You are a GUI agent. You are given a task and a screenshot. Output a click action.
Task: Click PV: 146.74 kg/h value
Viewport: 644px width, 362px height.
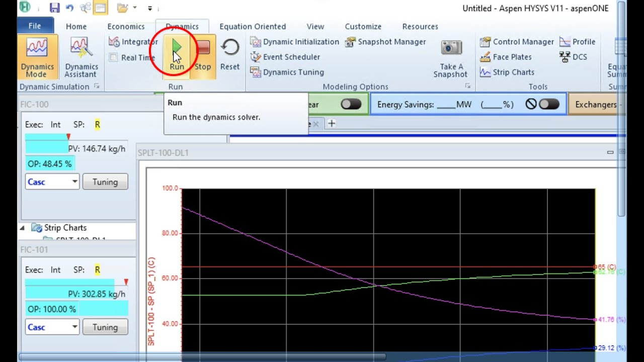97,149
